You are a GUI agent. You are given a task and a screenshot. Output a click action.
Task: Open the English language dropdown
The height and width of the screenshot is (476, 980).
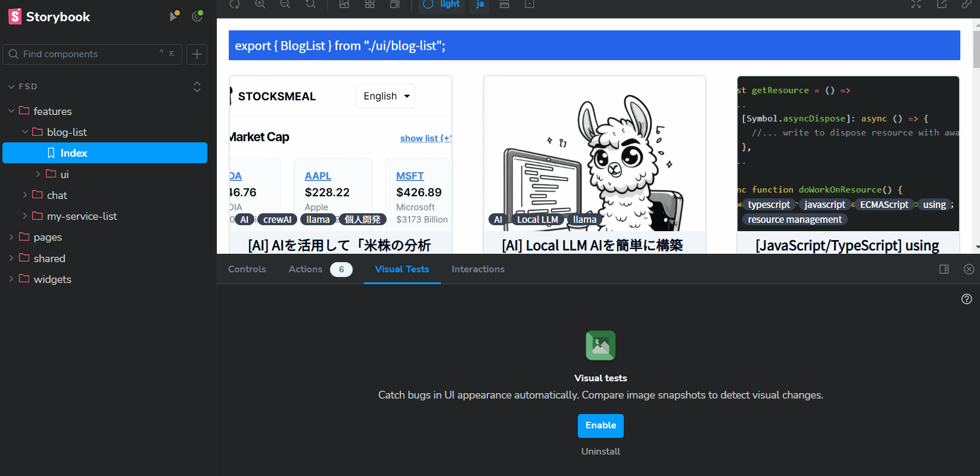pos(385,96)
